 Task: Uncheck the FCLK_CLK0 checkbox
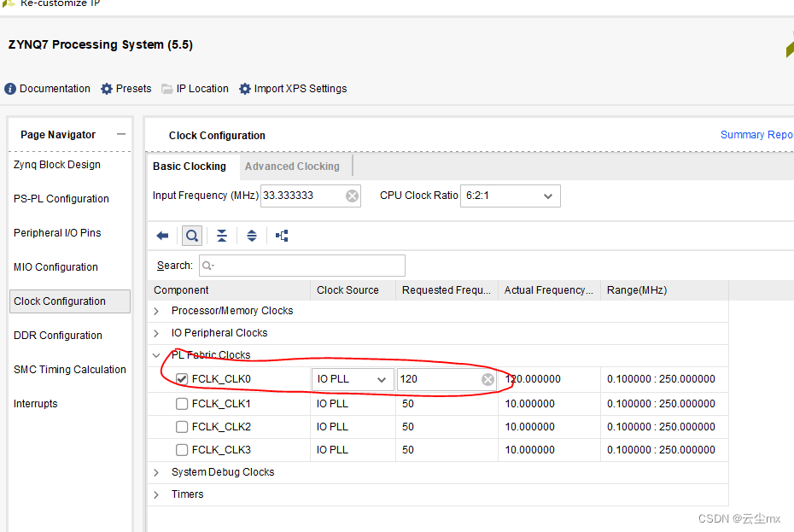click(182, 379)
